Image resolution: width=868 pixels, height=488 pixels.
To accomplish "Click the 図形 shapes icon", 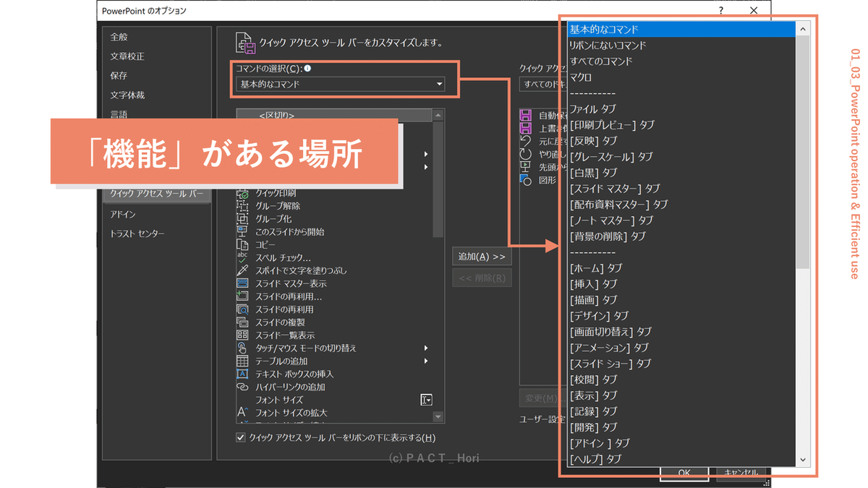I will click(527, 180).
